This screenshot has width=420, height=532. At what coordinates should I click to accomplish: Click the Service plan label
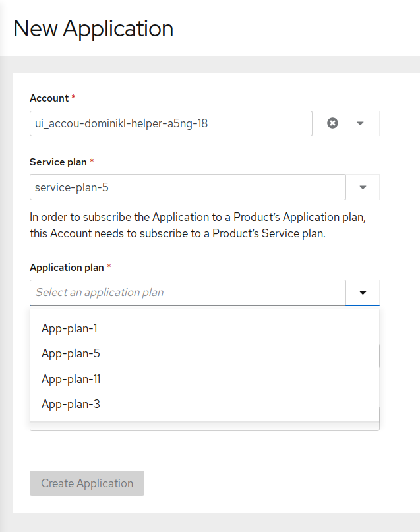59,162
